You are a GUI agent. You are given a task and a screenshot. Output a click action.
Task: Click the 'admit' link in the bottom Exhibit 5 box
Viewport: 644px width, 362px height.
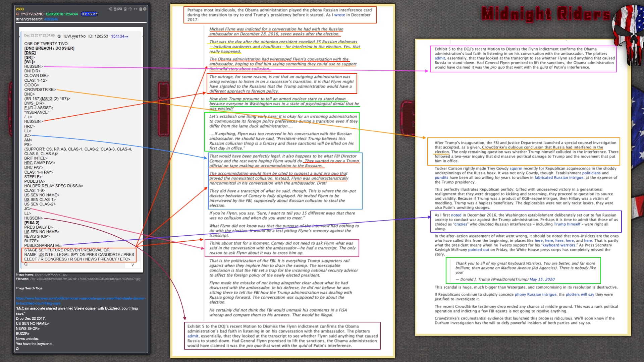click(x=193, y=336)
